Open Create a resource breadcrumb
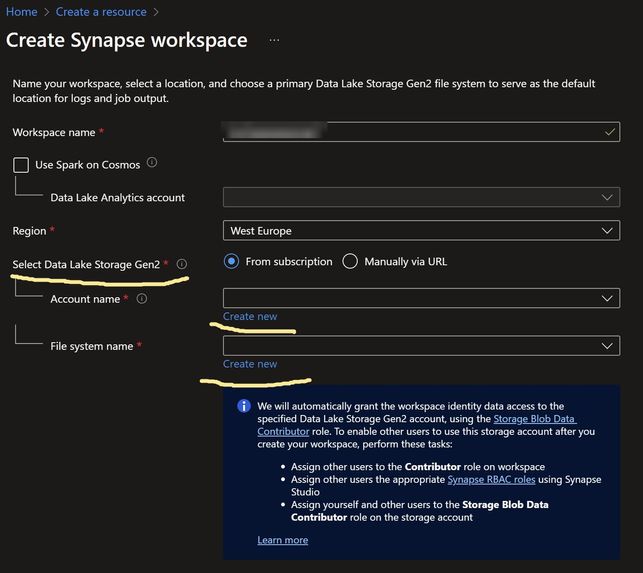643x573 pixels. (101, 12)
